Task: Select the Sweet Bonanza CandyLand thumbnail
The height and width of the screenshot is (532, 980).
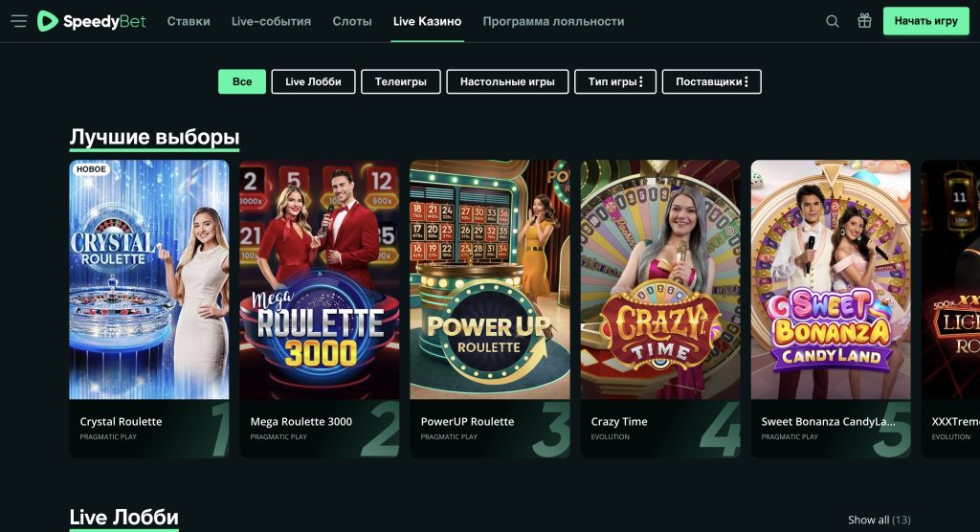Action: 831,279
